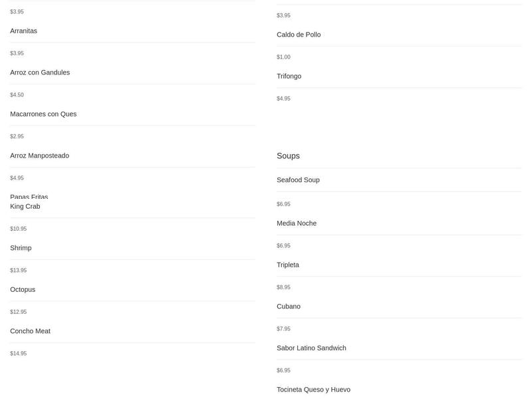Click the Soups section heading
The image size is (532, 399).
(x=288, y=156)
